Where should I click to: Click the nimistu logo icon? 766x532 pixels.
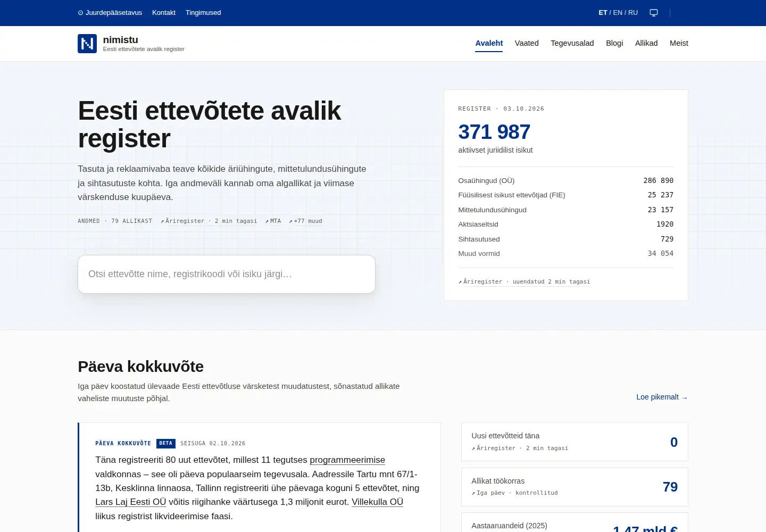pos(87,44)
